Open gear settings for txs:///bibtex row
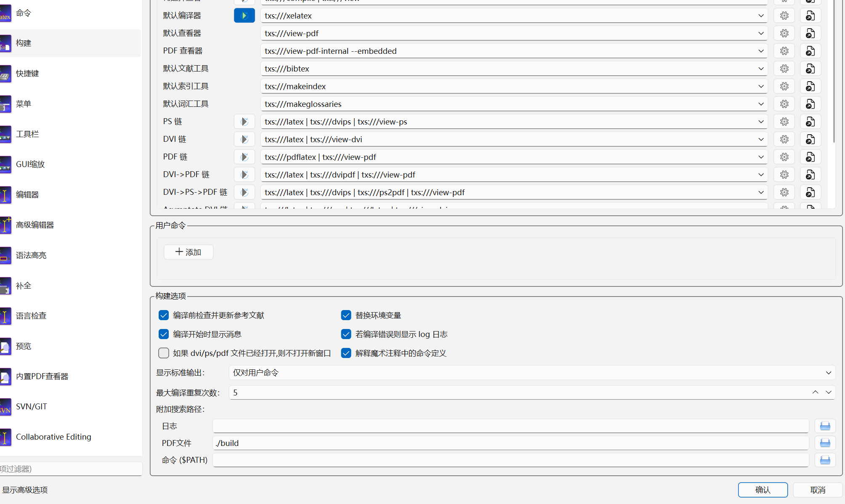Viewport: 845px width, 504px height. click(784, 69)
